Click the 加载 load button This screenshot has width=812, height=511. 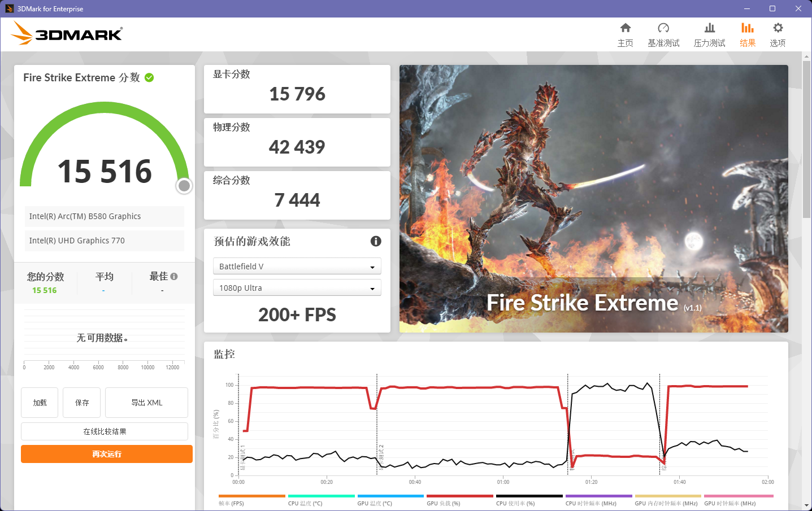[40, 403]
